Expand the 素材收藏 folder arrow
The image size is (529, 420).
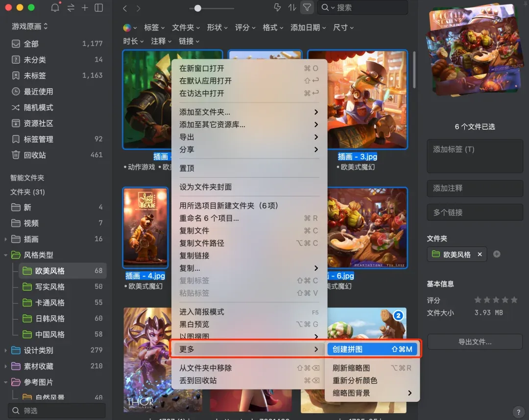click(5, 367)
